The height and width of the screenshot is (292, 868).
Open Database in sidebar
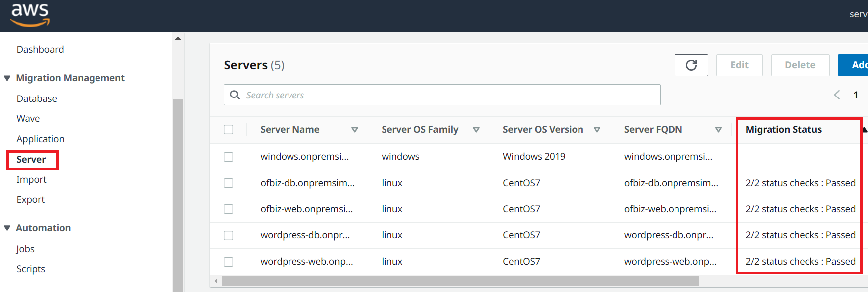37,99
